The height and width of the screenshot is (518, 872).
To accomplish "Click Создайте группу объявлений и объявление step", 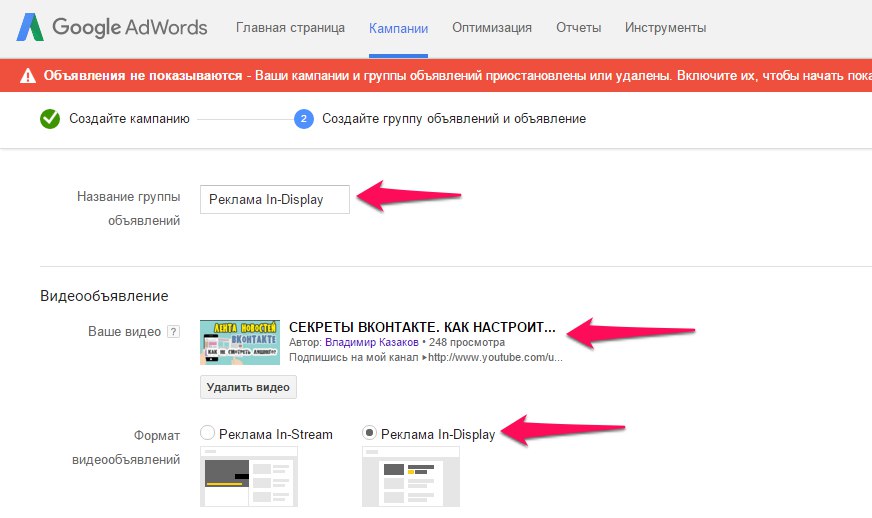I will pyautogui.click(x=454, y=119).
